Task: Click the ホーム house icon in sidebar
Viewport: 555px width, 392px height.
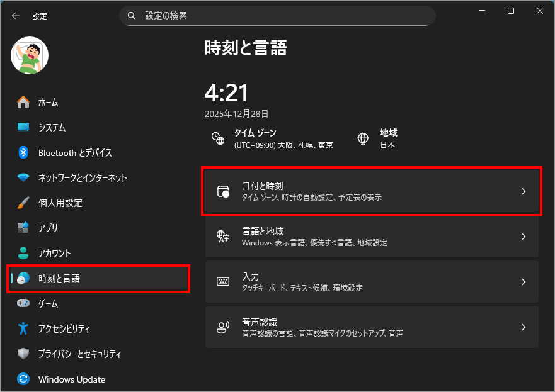Action: (23, 102)
